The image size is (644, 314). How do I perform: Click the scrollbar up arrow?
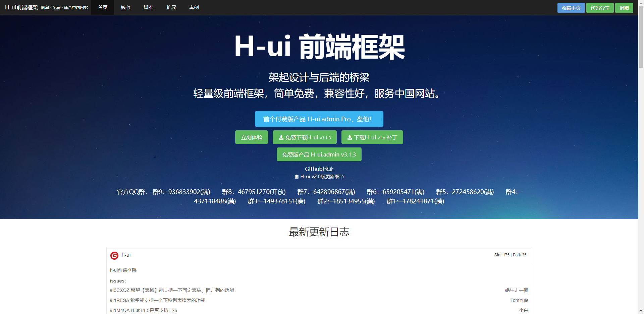641,3
